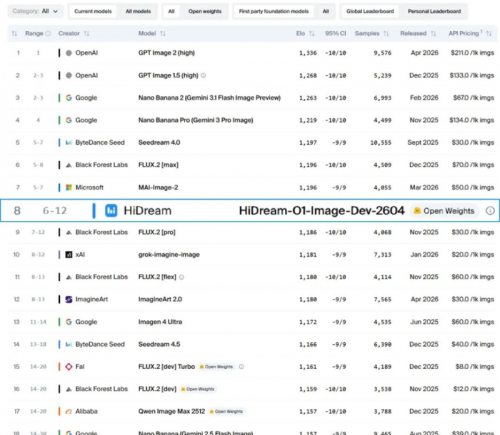Click Samples value 10,555

coord(381,143)
